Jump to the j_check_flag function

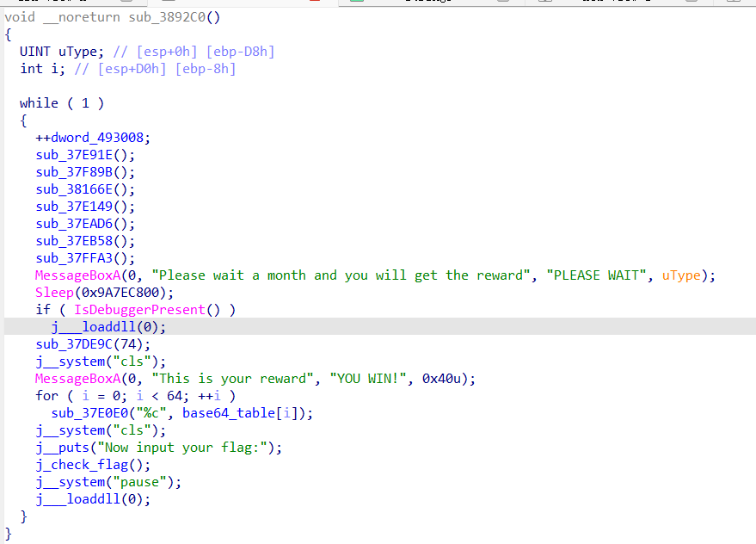[x=82, y=465]
